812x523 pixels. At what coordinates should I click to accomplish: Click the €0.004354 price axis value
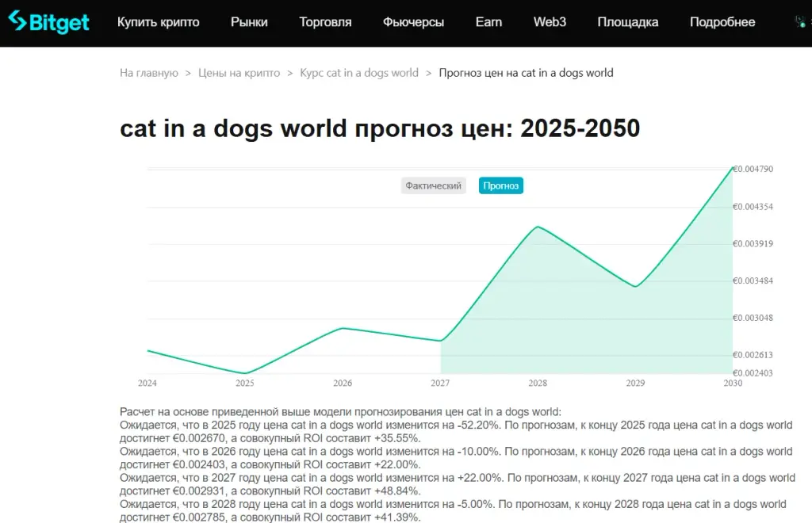pyautogui.click(x=753, y=207)
